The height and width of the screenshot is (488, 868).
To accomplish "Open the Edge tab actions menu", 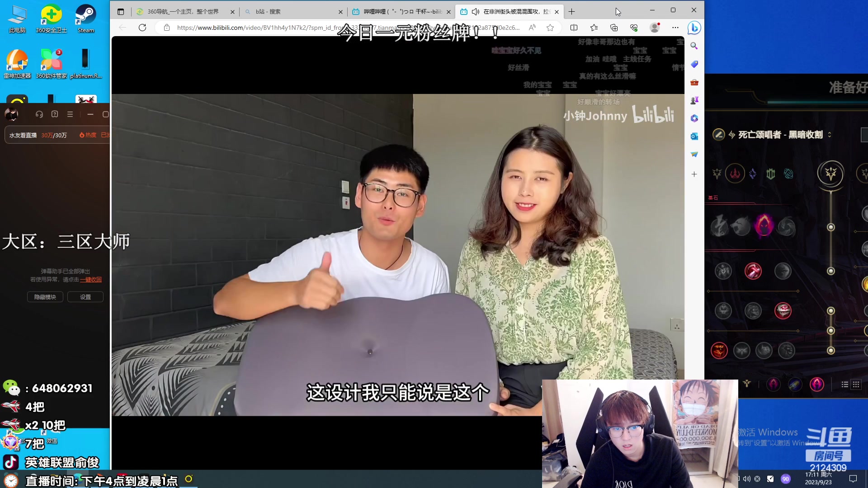I will pyautogui.click(x=120, y=12).
